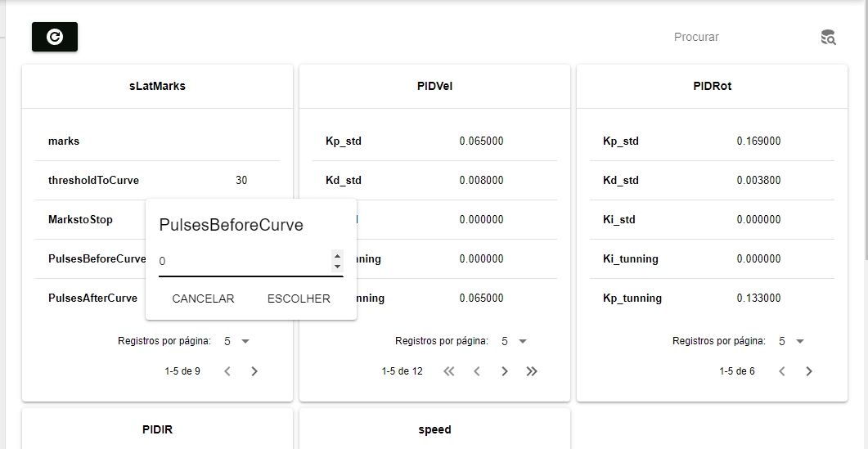
Task: Click PIDRot Ki_std label
Action: [x=619, y=220]
